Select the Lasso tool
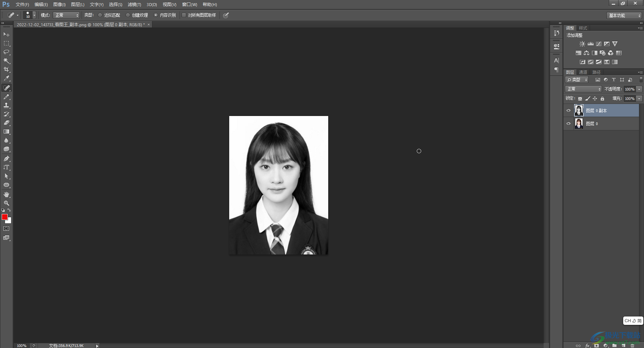 point(6,52)
